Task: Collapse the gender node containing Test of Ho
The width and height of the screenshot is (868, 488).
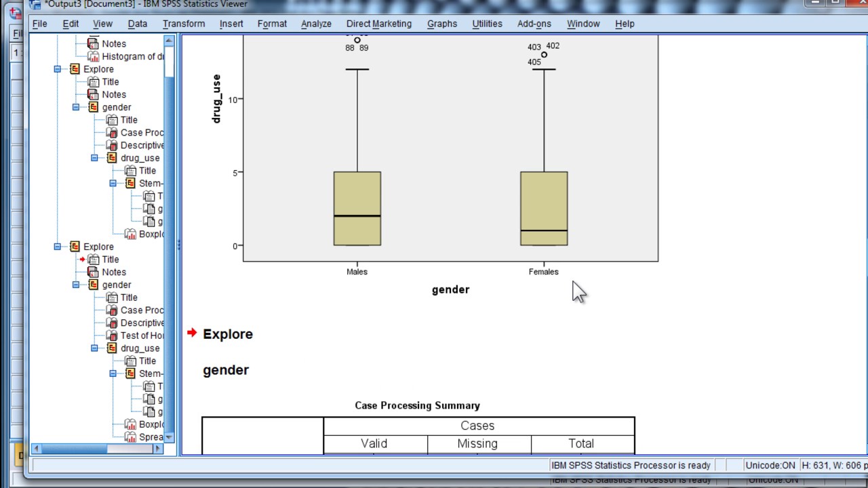Action: coord(76,285)
